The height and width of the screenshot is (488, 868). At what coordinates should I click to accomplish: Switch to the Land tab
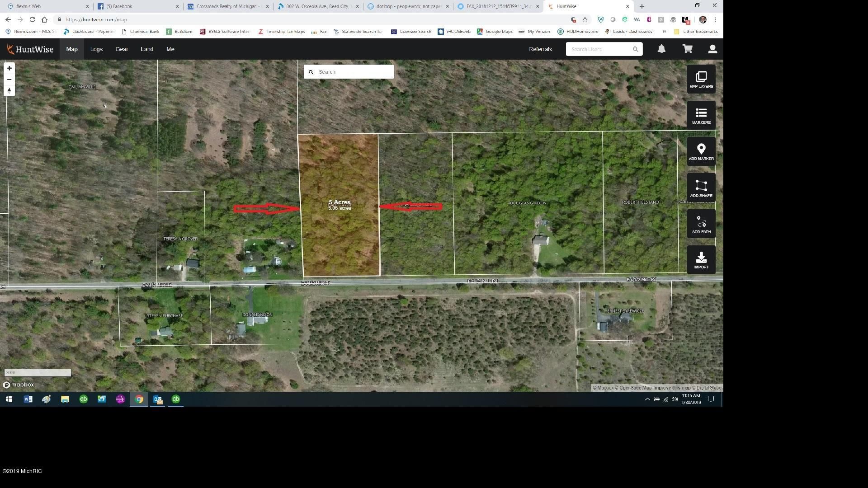coord(146,49)
